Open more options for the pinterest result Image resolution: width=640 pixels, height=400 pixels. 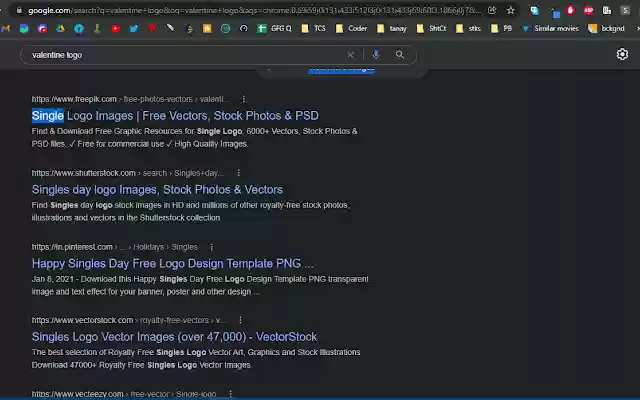tap(211, 247)
